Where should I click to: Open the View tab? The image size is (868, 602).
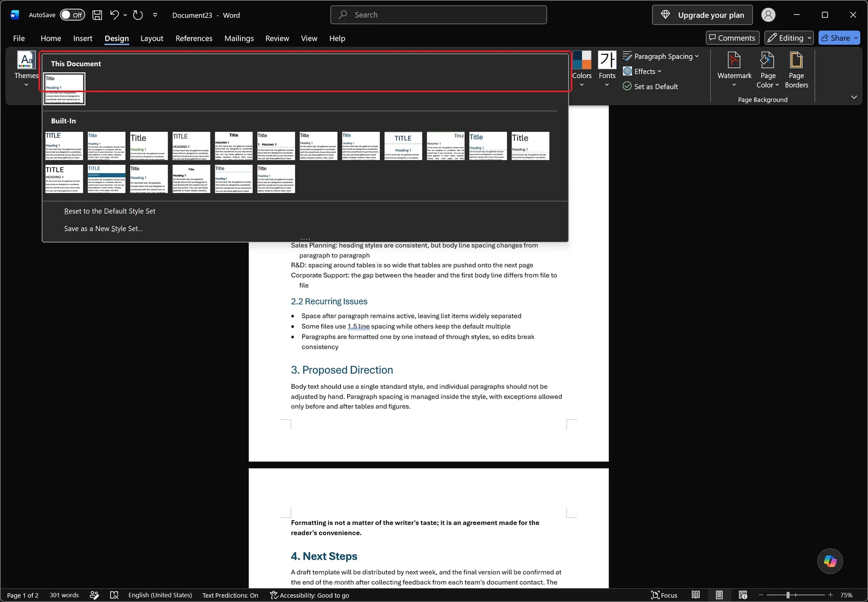pos(309,39)
